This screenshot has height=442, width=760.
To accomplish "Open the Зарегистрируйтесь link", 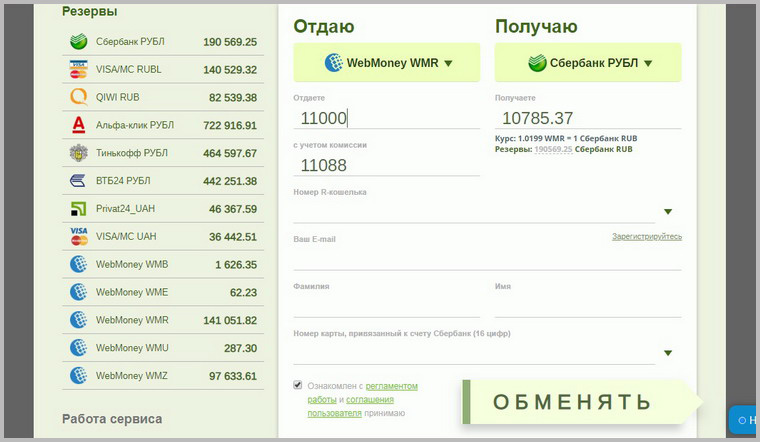I will point(647,237).
